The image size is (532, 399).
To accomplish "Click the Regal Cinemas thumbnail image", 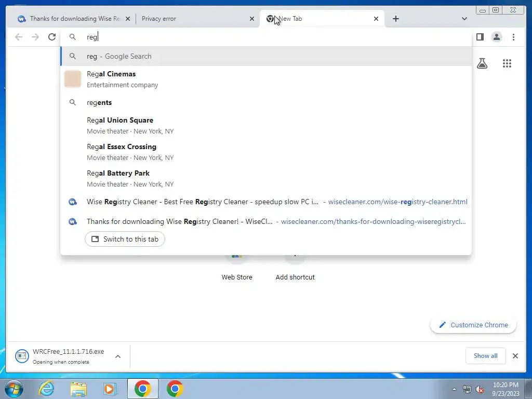I will point(73,79).
